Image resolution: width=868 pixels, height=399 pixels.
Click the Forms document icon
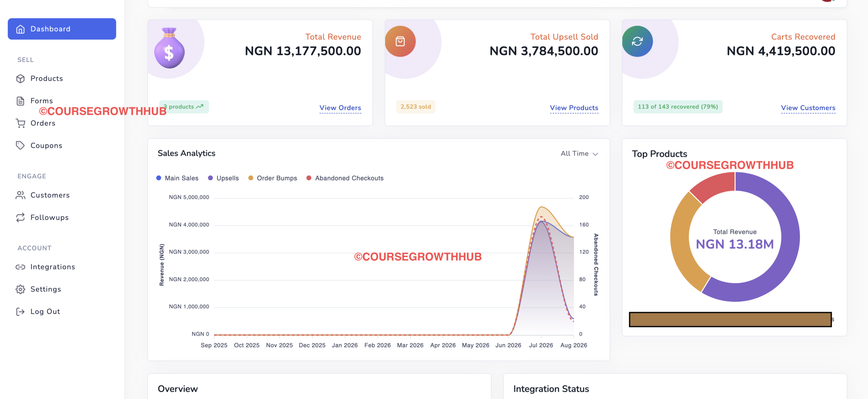coord(20,101)
